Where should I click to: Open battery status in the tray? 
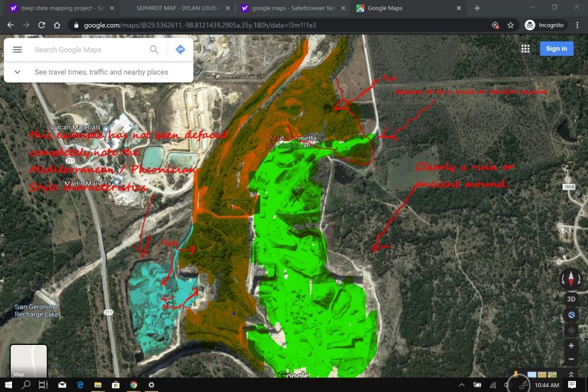(x=477, y=385)
